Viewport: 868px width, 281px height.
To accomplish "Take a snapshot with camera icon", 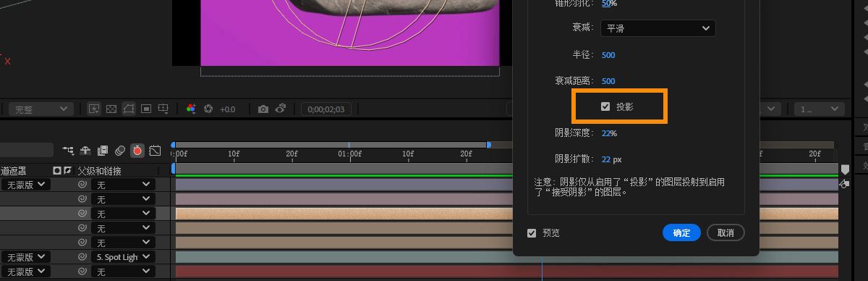I will [x=263, y=109].
